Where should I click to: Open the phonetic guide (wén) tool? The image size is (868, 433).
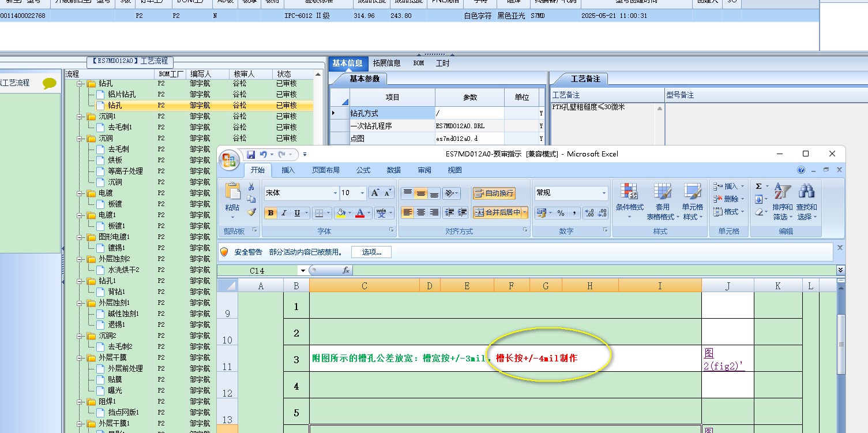[x=381, y=213]
